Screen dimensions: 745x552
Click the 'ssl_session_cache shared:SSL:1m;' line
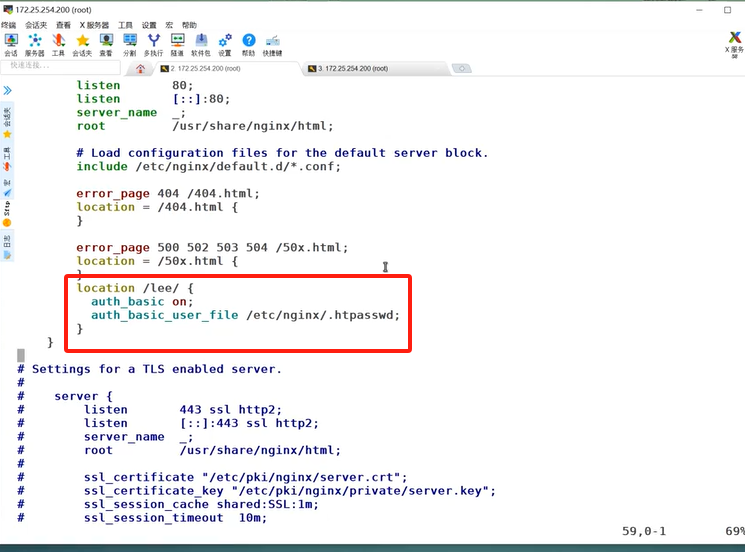tap(201, 504)
